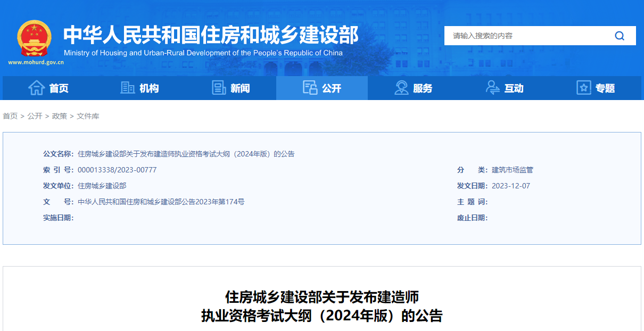
Task: Click the 政策 breadcrumb link
Action: pyautogui.click(x=60, y=116)
